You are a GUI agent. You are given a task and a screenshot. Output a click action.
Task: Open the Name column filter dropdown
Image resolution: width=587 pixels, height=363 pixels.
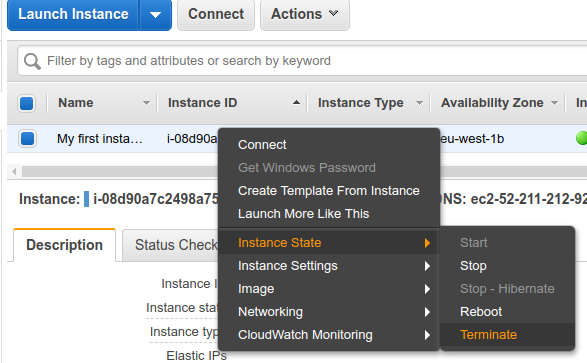point(146,103)
